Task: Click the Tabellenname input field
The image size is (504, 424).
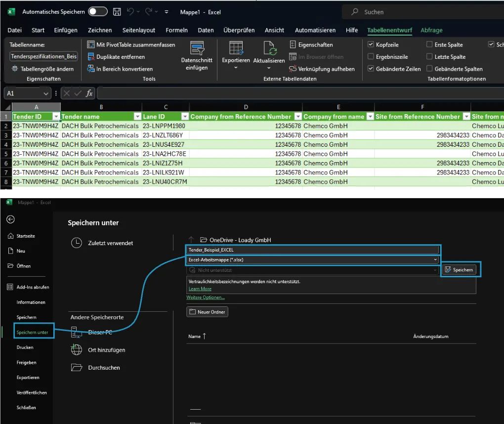Action: (x=43, y=56)
